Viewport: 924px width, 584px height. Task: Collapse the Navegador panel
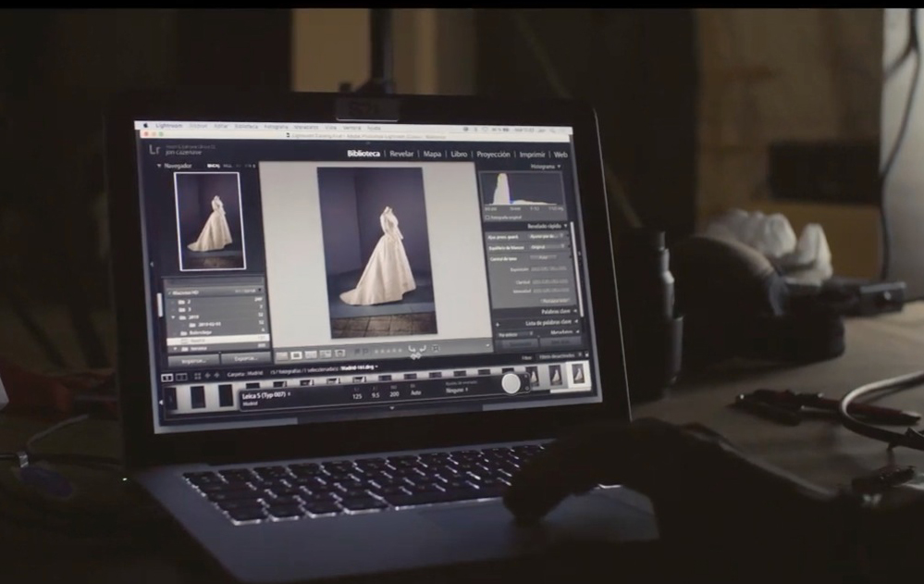point(159,166)
